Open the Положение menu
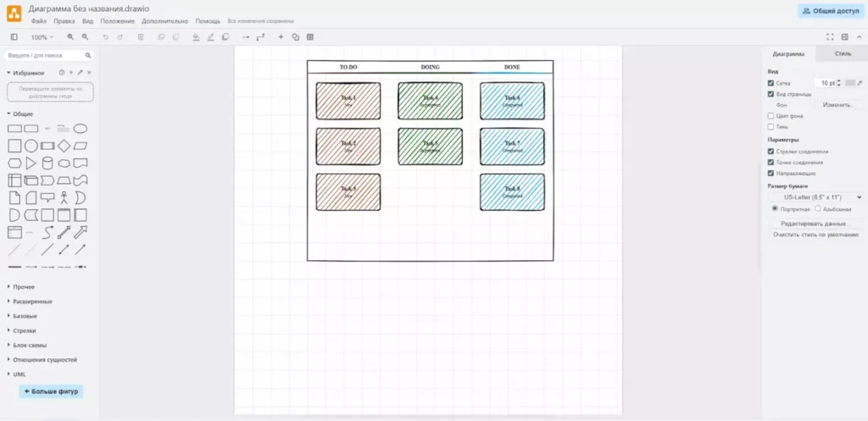Viewport: 868px width, 421px height. tap(117, 21)
